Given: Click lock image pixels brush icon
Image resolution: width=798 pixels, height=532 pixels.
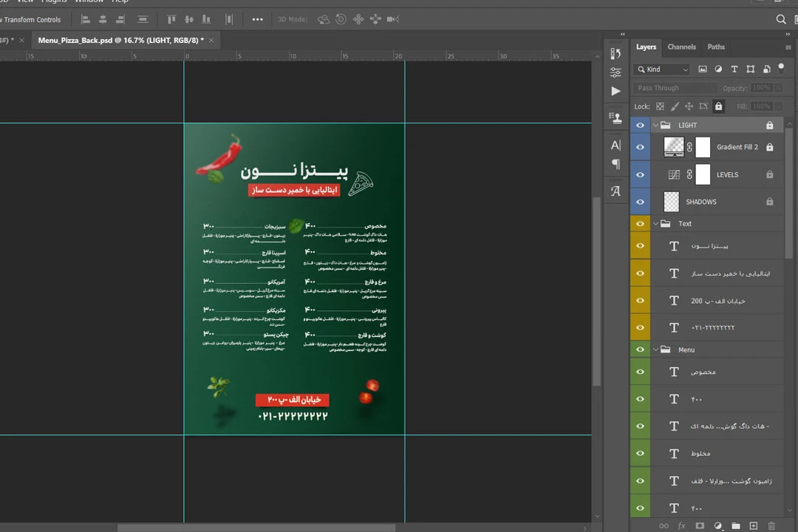Looking at the screenshot, I should [x=675, y=106].
